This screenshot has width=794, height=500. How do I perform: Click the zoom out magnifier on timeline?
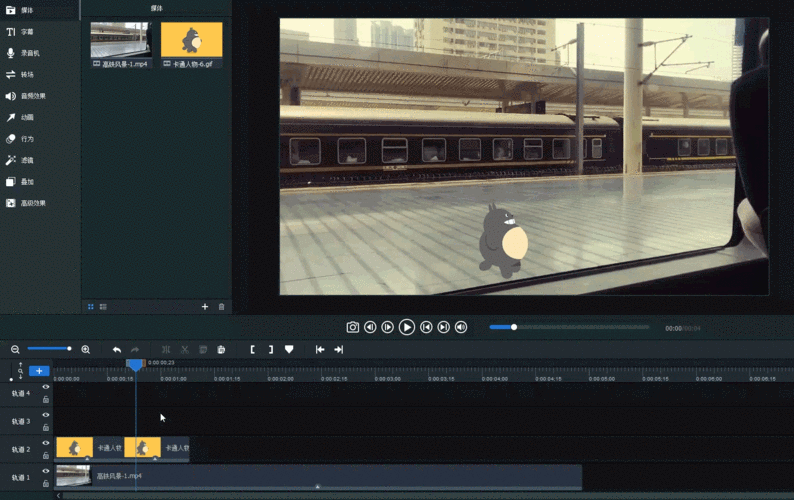[15, 349]
